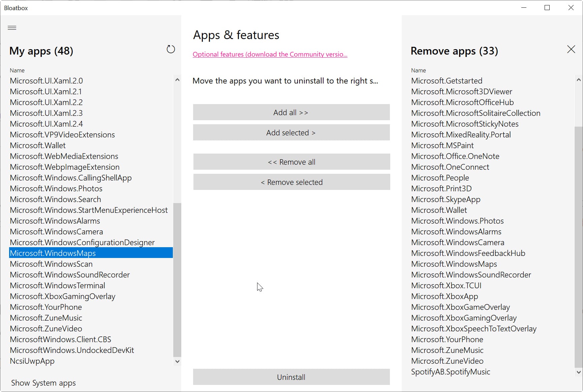This screenshot has height=392, width=583.
Task: Click the Remove apps scrollbar thumb
Action: (x=579, y=247)
